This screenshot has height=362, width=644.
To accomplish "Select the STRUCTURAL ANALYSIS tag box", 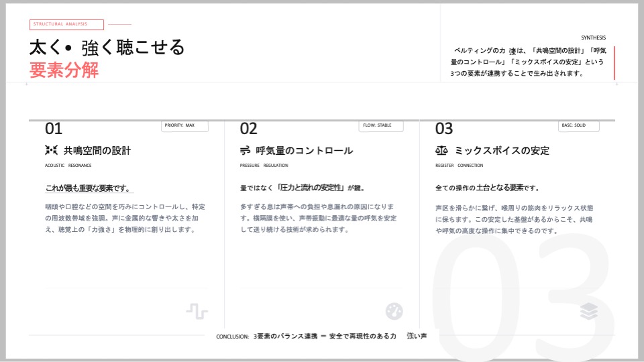I will [x=66, y=25].
